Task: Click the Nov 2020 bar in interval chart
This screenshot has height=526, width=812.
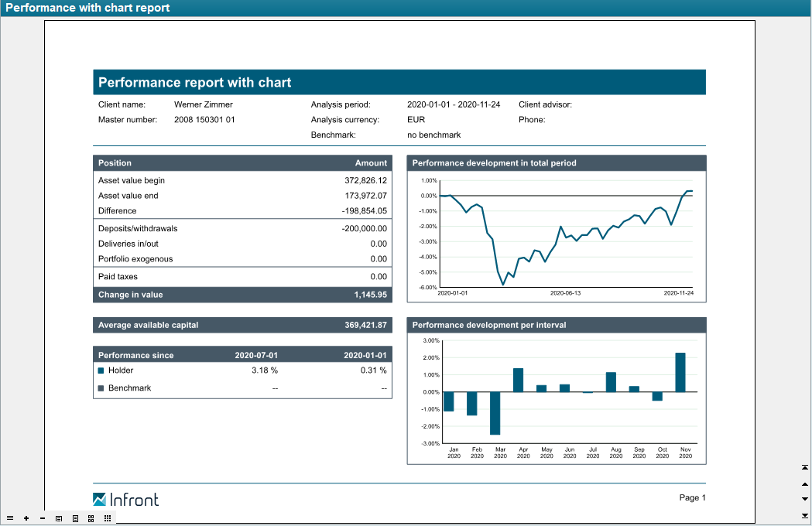Action: [x=680, y=373]
